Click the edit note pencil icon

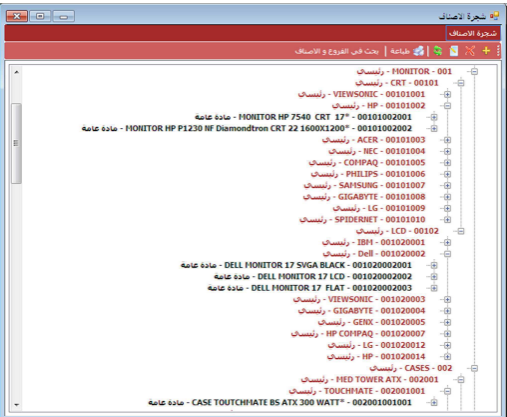tap(454, 51)
